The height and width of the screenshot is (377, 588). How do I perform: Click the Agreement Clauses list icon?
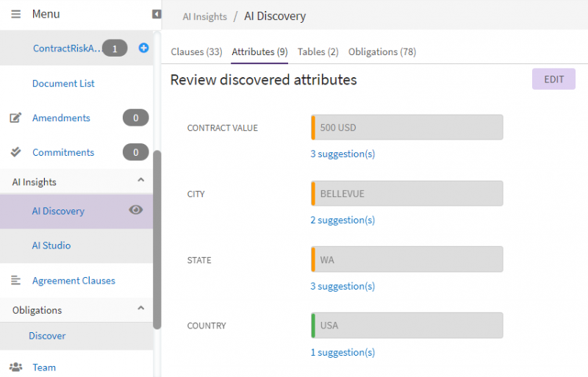pyautogui.click(x=15, y=280)
